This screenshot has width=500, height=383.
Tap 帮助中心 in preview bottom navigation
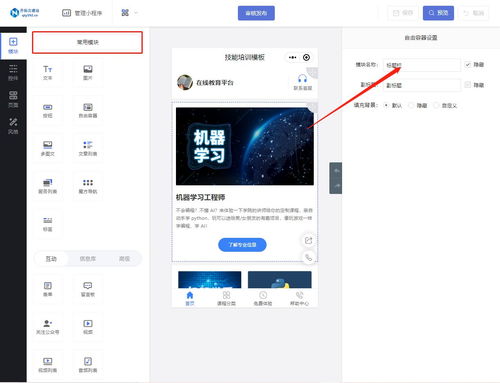[299, 298]
